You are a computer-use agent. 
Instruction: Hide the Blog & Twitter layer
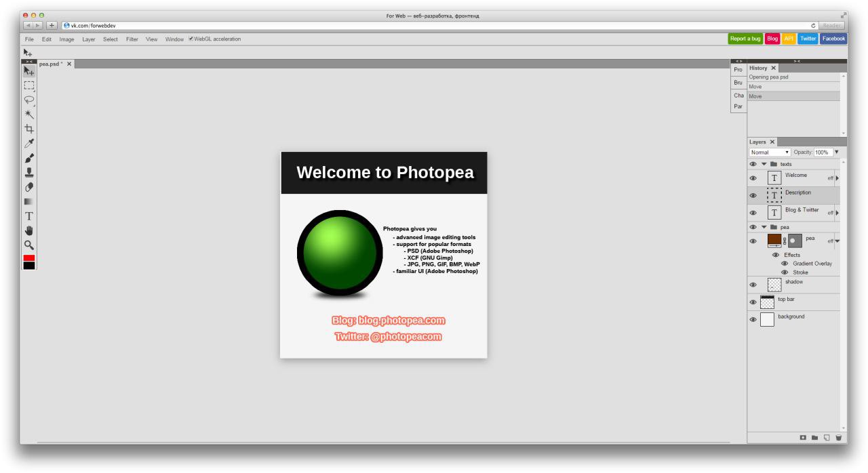753,213
